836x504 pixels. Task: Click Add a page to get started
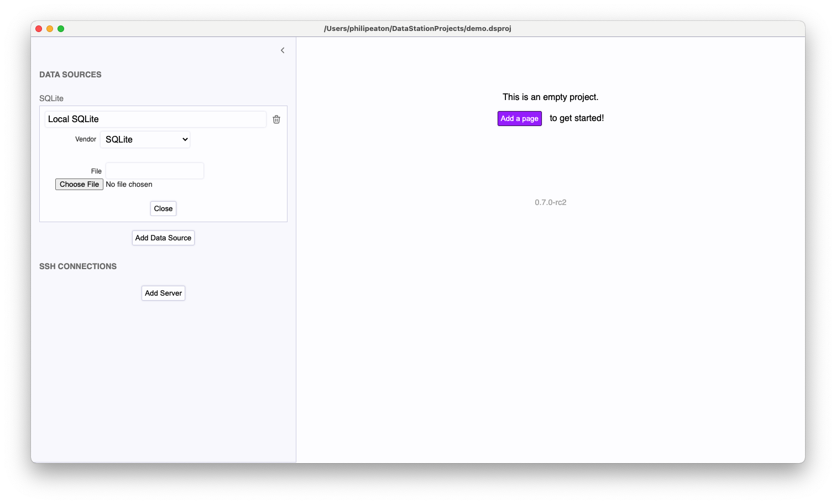(519, 118)
